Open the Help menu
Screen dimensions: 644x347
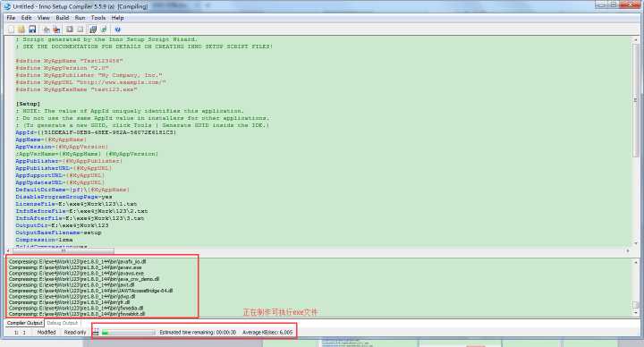(117, 18)
